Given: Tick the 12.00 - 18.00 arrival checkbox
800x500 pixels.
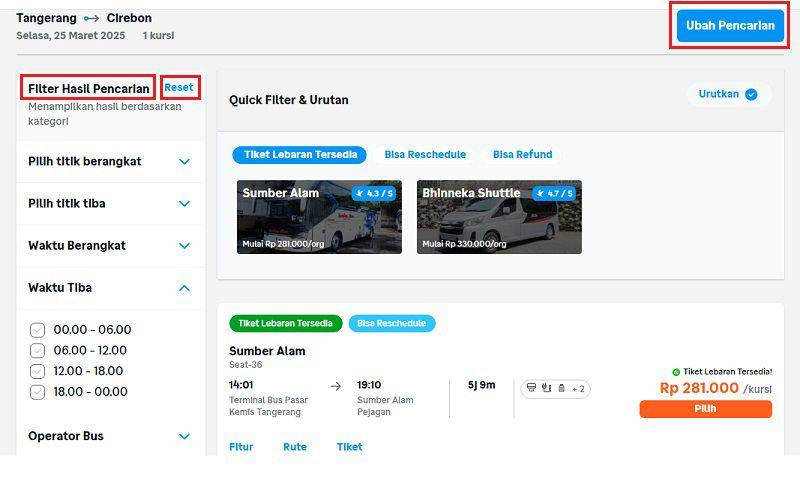Looking at the screenshot, I should tap(37, 371).
